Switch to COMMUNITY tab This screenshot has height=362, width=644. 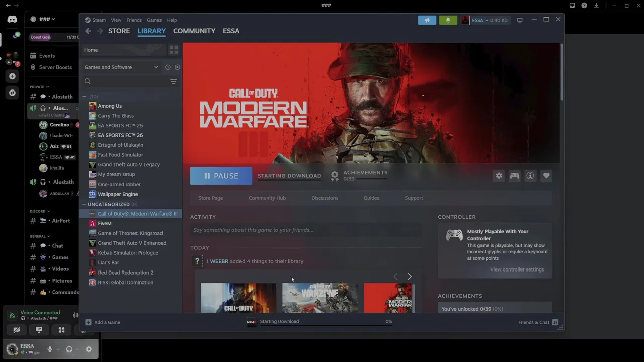tap(194, 31)
